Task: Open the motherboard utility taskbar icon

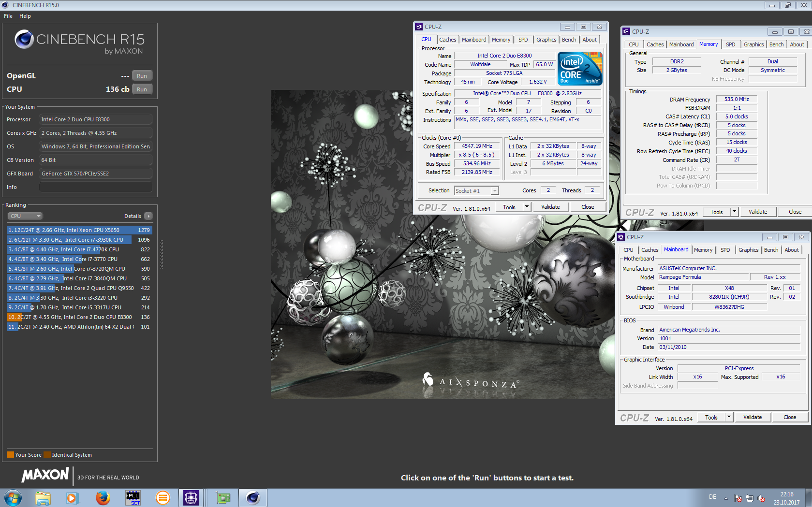Action: [x=223, y=497]
